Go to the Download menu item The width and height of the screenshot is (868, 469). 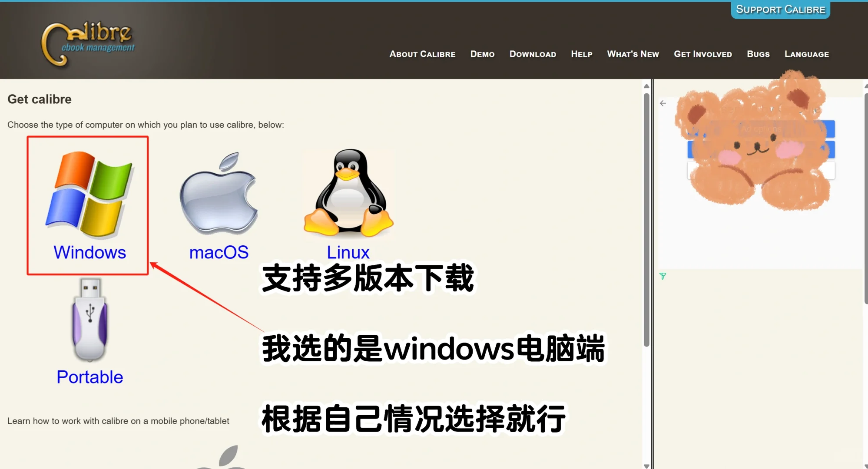[x=533, y=54]
